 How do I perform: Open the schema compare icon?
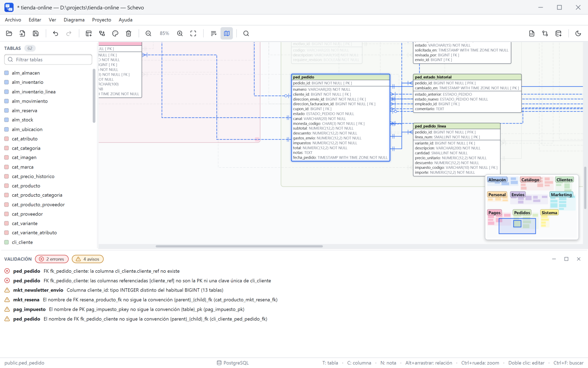point(545,34)
